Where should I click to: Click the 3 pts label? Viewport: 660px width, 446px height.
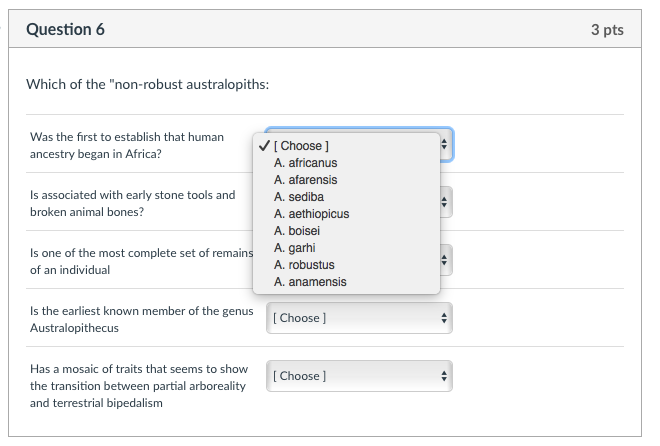tap(606, 30)
